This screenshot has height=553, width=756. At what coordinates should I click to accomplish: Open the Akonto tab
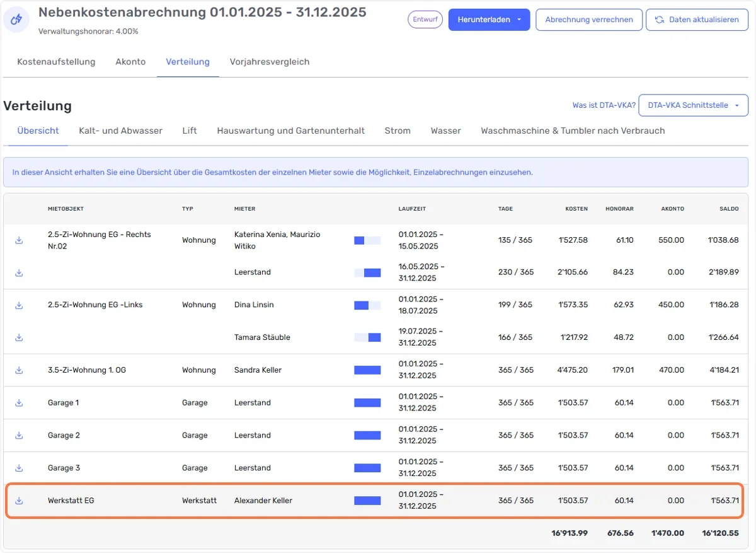point(130,62)
